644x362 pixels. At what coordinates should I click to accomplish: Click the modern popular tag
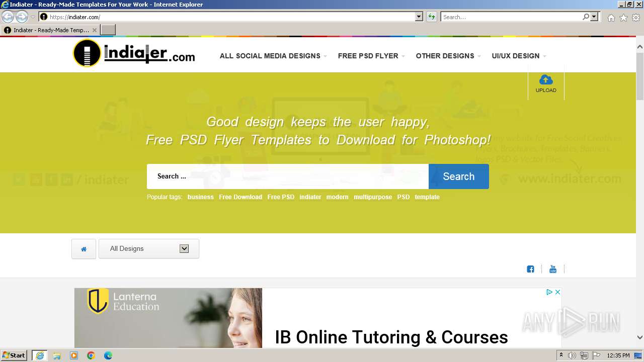point(337,197)
